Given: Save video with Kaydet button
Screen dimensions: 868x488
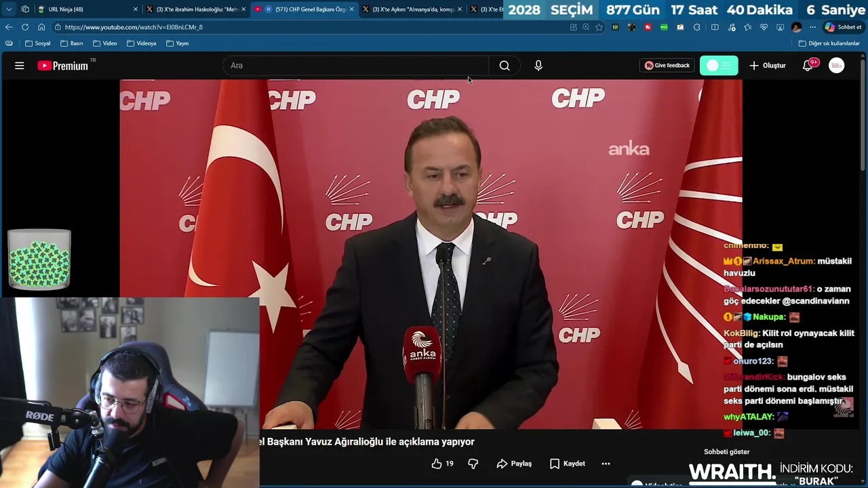Looking at the screenshot, I should [x=568, y=464].
